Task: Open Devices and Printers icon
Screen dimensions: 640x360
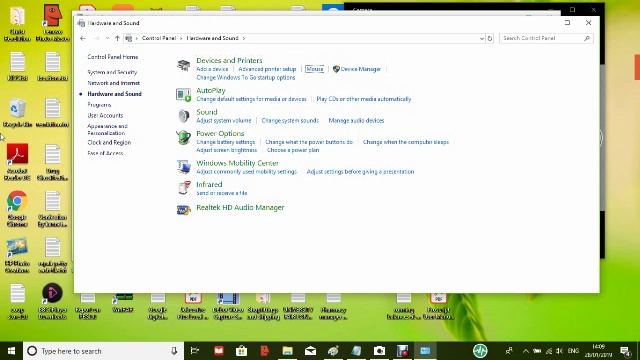Action: (184, 64)
